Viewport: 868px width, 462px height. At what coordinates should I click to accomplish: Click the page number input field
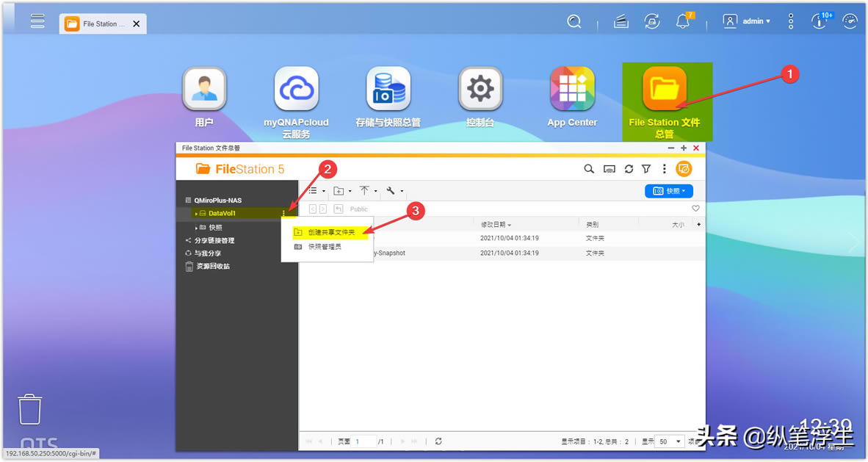(364, 441)
